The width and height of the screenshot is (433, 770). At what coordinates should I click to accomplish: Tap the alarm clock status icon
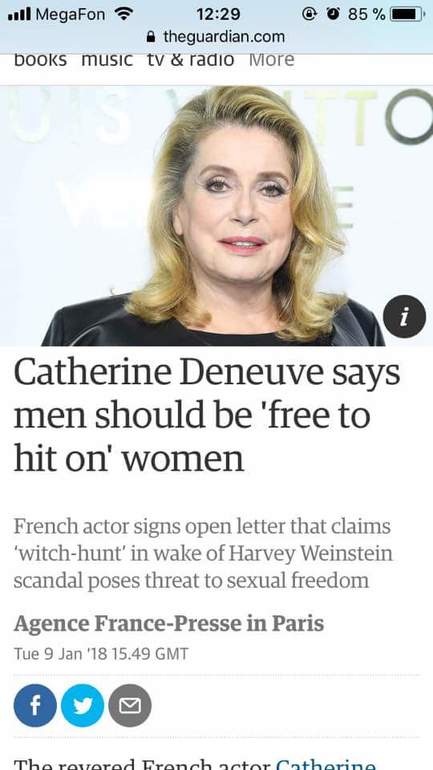pos(334,14)
